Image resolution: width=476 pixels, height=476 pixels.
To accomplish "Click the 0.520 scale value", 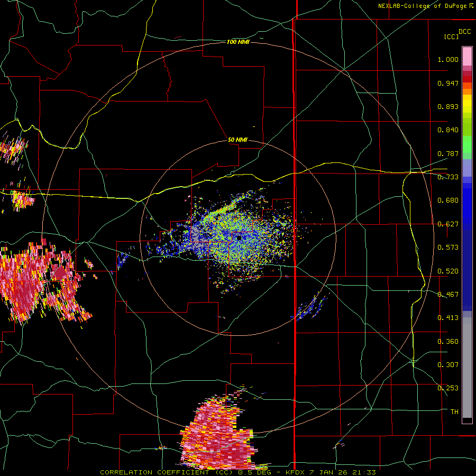I will click(x=448, y=271).
